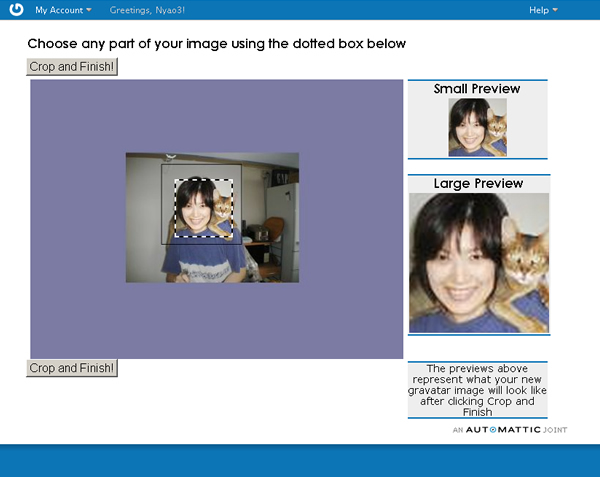The image size is (600, 477).
Task: Click the previews description text box
Action: [x=478, y=390]
